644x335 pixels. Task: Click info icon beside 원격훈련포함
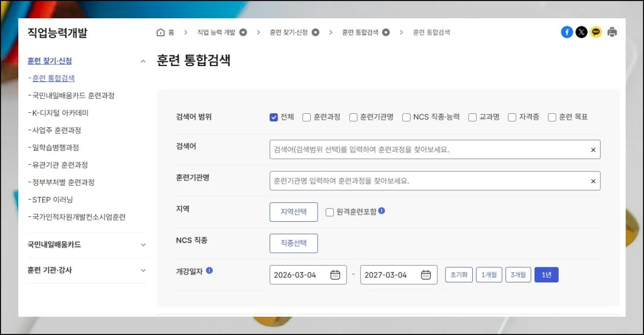pyautogui.click(x=382, y=211)
